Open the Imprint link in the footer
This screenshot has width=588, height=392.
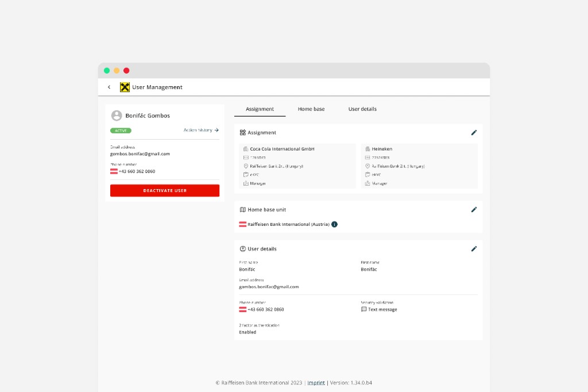(316, 382)
